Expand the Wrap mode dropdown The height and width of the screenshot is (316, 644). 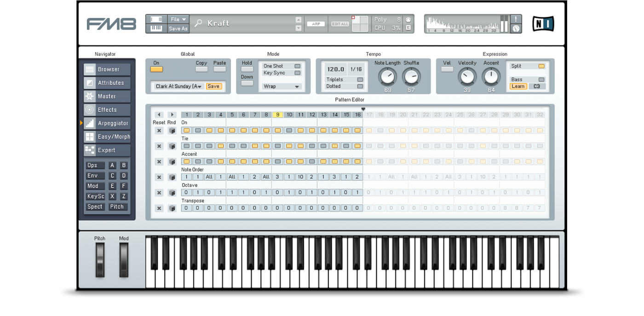282,86
